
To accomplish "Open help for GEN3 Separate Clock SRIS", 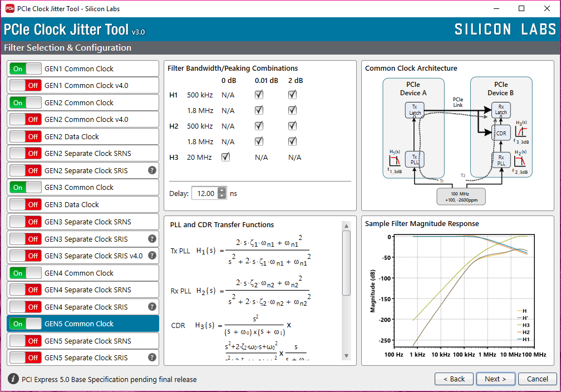I will click(x=152, y=238).
